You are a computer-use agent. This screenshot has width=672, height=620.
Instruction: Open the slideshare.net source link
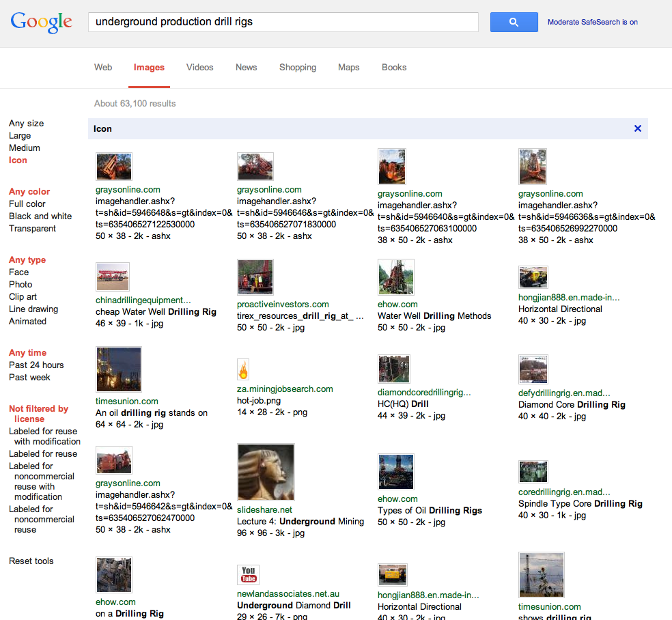[x=264, y=510]
